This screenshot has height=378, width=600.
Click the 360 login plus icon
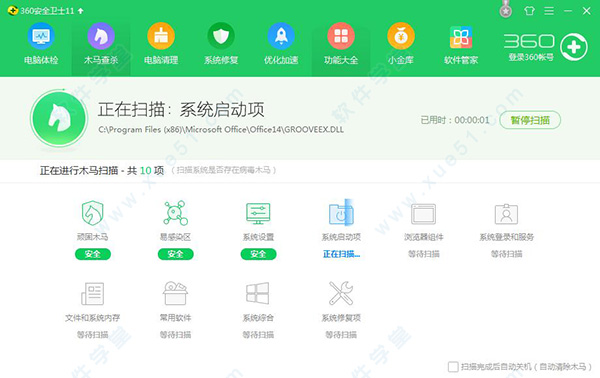(574, 47)
